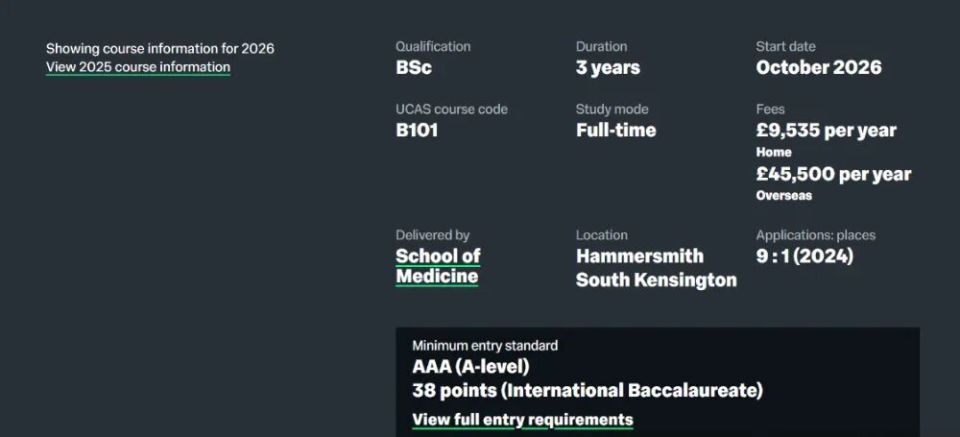Click the Delivered by label
Screen dimensions: 960x437
(432, 235)
